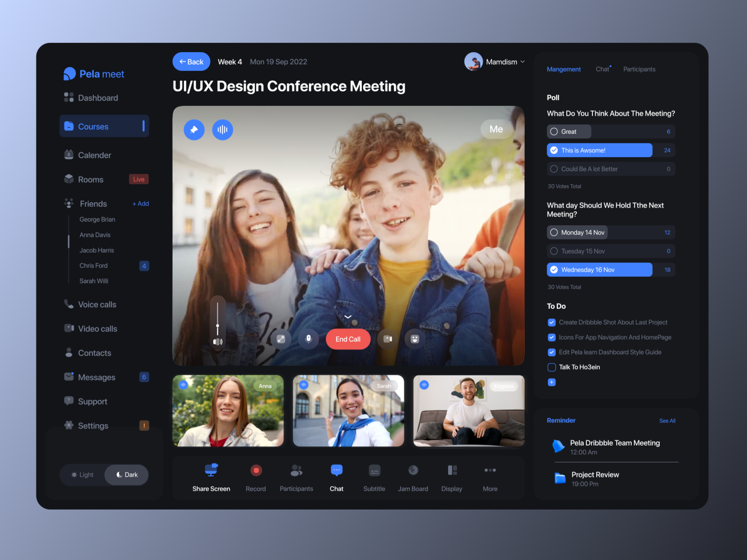The image size is (747, 560).
Task: Mute the microphone in the call controls
Action: (308, 339)
